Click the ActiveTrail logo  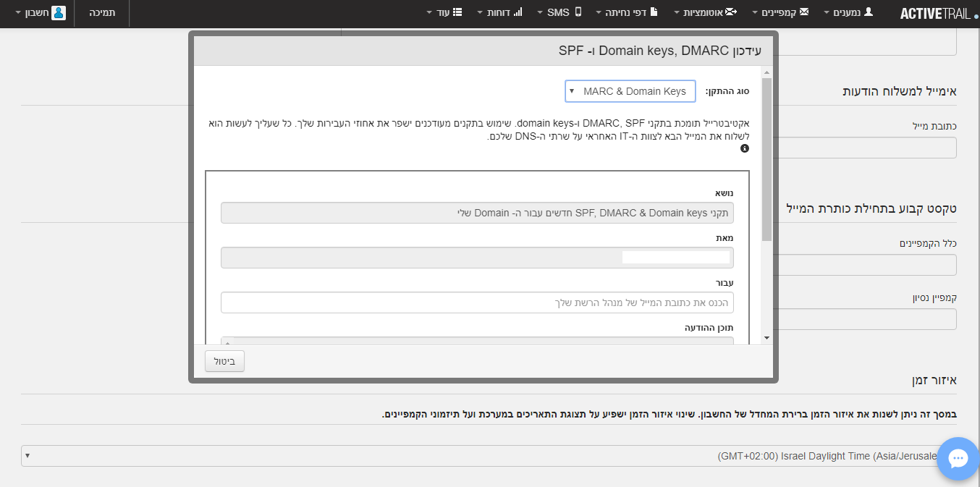934,14
